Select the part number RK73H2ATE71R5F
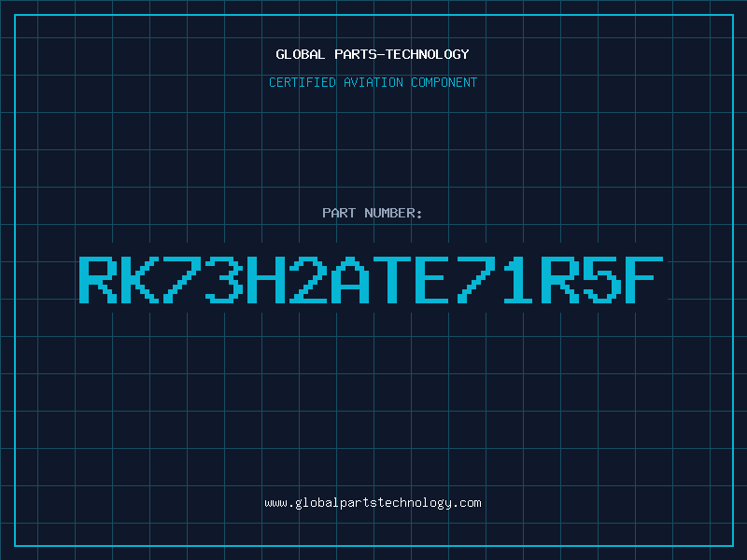The image size is (747, 560). [x=371, y=280]
